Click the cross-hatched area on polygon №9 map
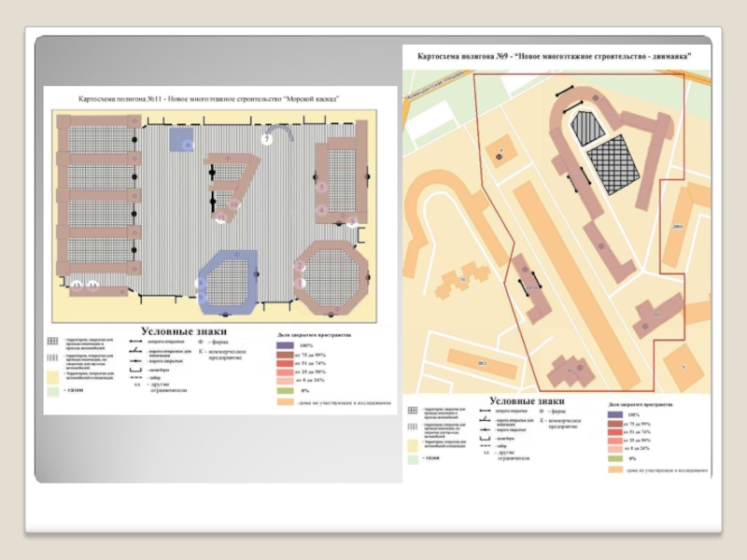This screenshot has width=747, height=560. pyautogui.click(x=613, y=165)
